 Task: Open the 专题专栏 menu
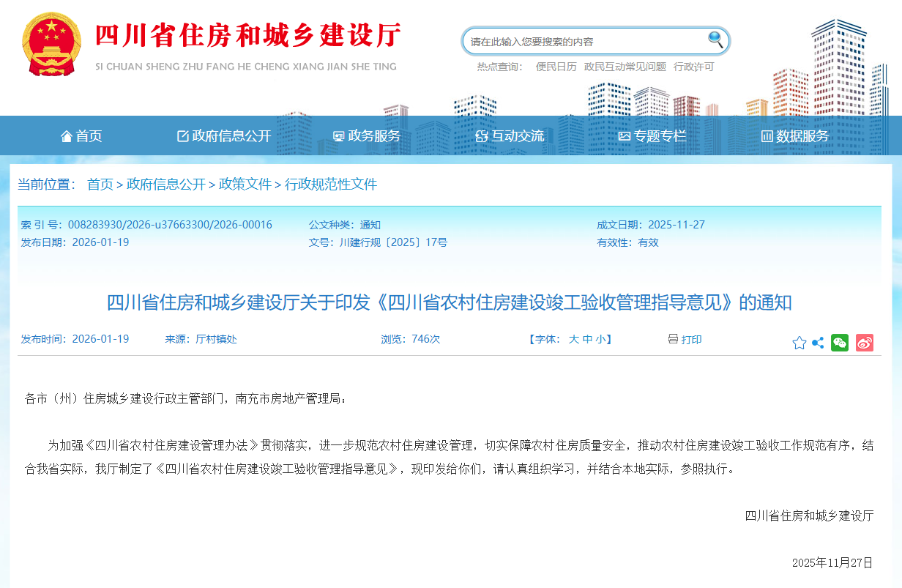(655, 135)
